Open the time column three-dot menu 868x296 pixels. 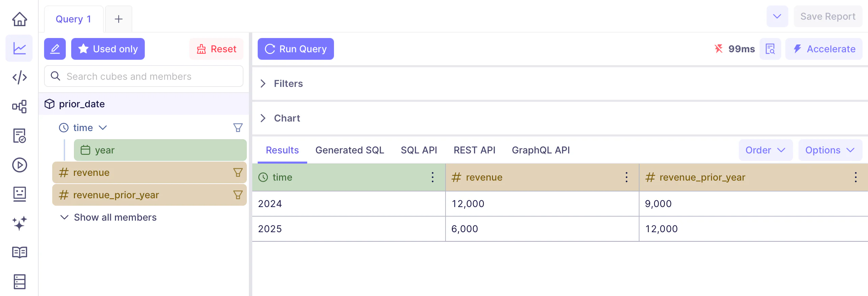pyautogui.click(x=433, y=177)
